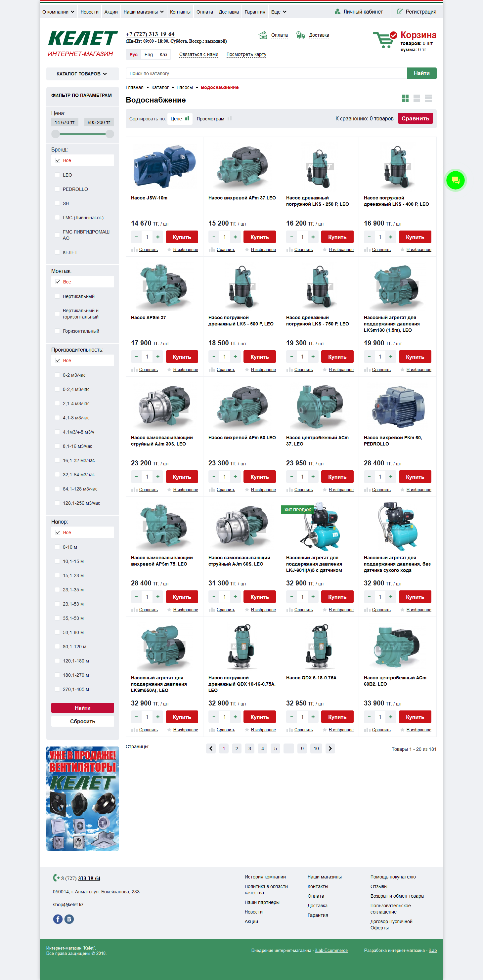Click the КЕЛЕТ logo
The height and width of the screenshot is (980, 483).
coord(83,38)
